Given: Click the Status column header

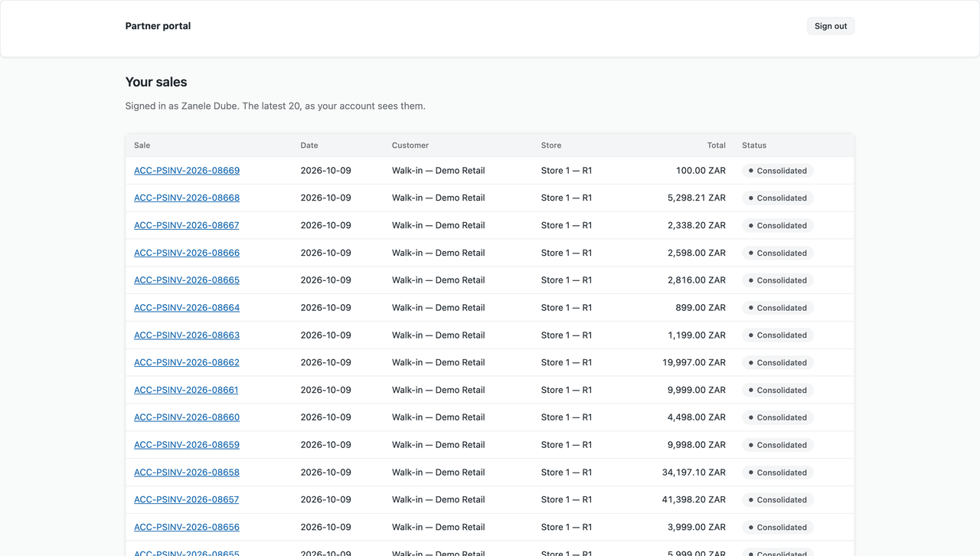Looking at the screenshot, I should [754, 146].
